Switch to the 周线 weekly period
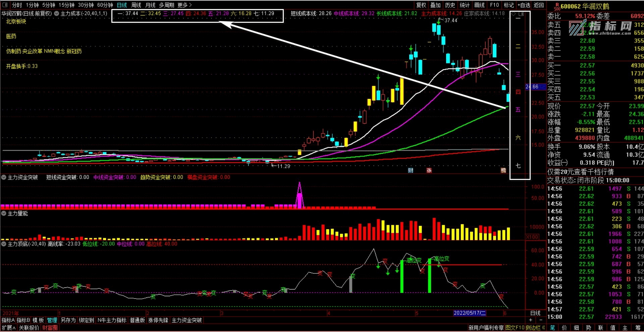 pyautogui.click(x=136, y=5)
